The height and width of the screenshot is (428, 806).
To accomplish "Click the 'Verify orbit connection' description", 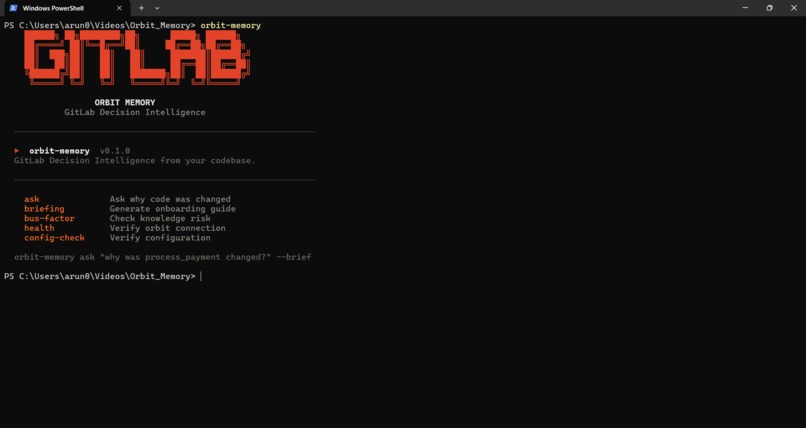I will click(168, 228).
